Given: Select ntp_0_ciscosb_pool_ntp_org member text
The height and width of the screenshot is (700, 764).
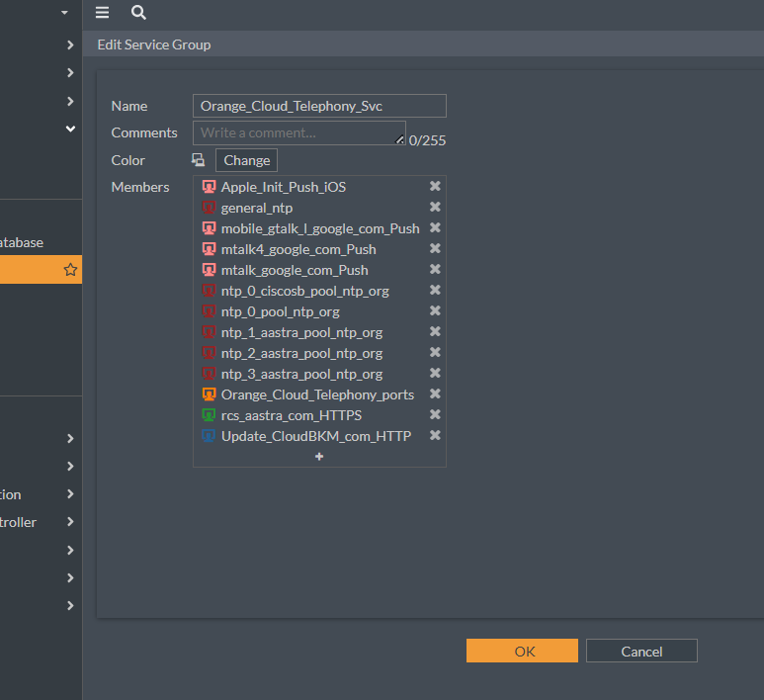Looking at the screenshot, I should click(x=305, y=291).
